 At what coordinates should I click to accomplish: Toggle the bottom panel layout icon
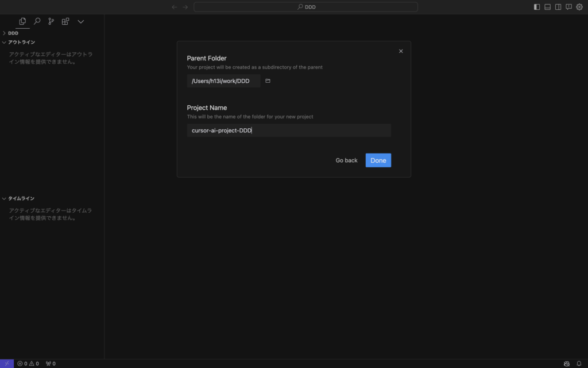[547, 7]
